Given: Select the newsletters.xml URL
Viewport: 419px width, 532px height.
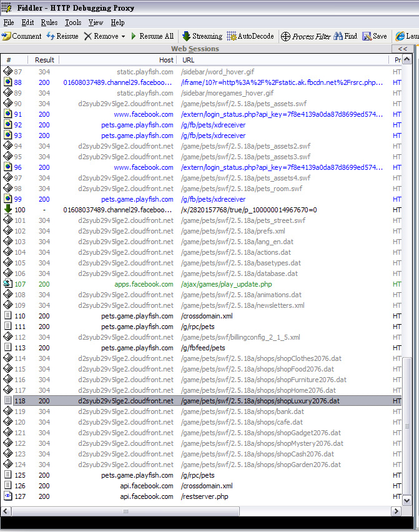Looking at the screenshot, I should click(x=242, y=305).
